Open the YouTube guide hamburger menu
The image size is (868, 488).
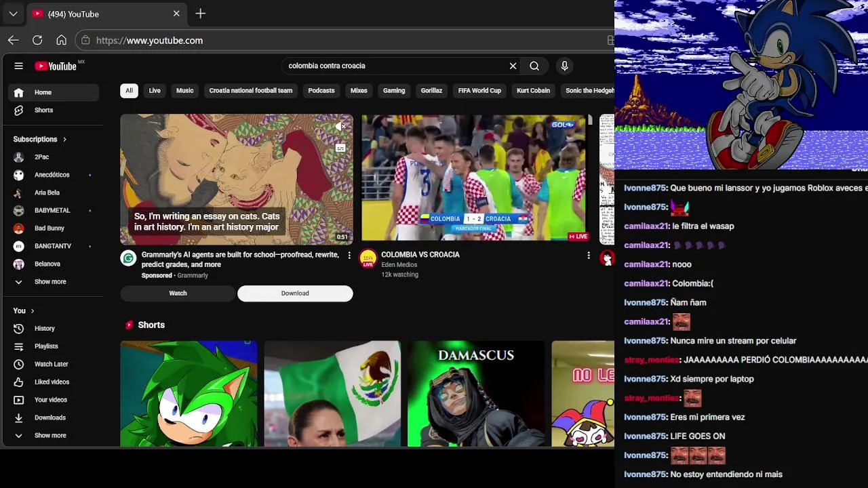(x=19, y=66)
